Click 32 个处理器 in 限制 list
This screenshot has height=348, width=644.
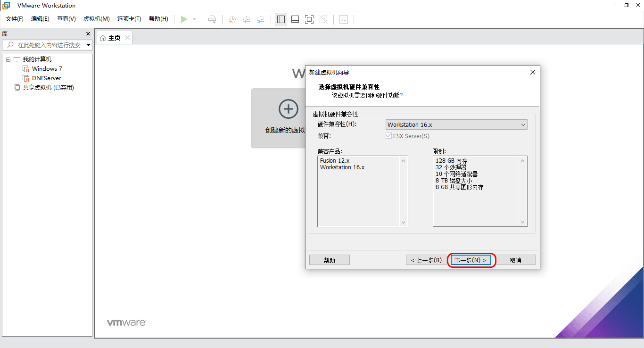pos(451,167)
